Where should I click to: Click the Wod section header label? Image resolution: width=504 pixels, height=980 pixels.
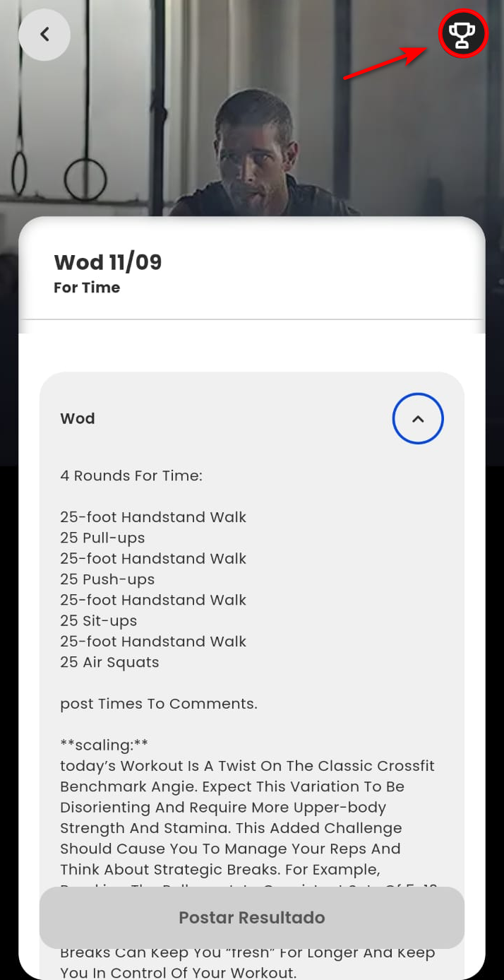click(x=78, y=418)
